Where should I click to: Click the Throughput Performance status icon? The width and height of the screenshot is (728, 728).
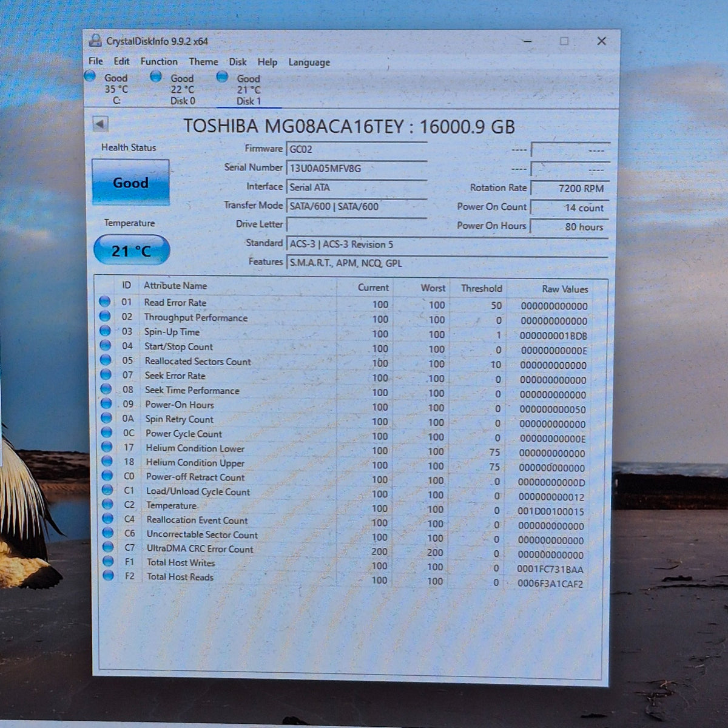point(105,316)
